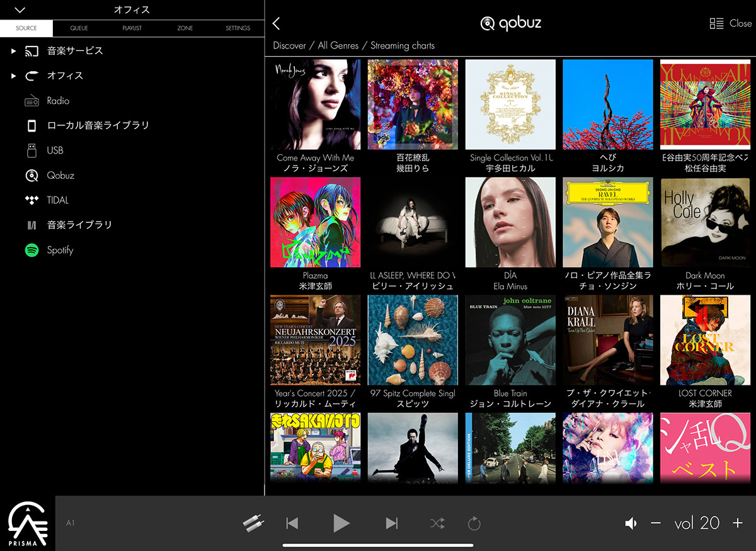Click the ホリー・コール artist name
Screen dimensions: 756x551
point(706,286)
